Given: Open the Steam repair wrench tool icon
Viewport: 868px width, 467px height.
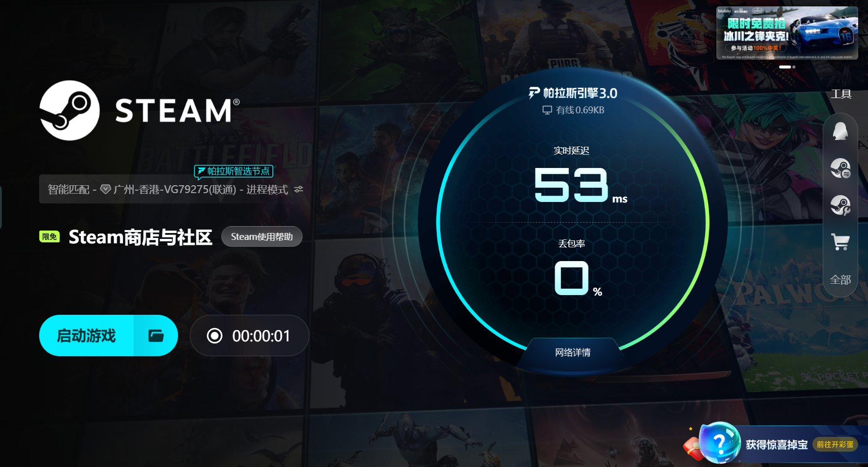Looking at the screenshot, I should coord(840,205).
